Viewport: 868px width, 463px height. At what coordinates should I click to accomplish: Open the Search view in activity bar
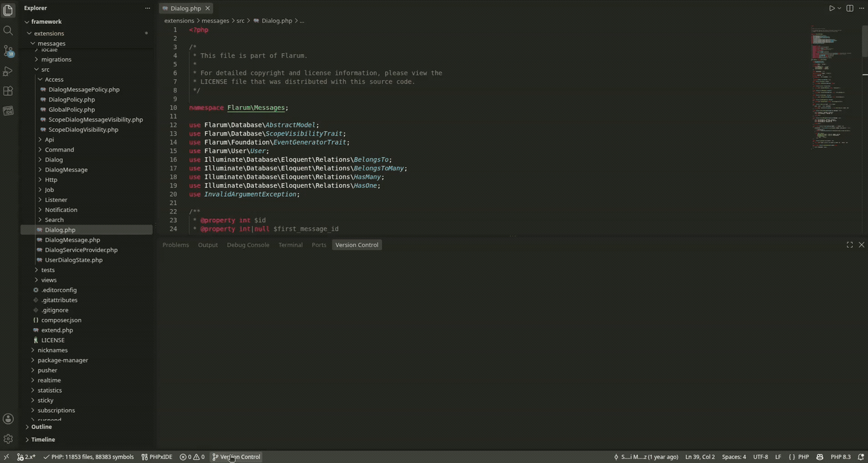[x=8, y=30]
